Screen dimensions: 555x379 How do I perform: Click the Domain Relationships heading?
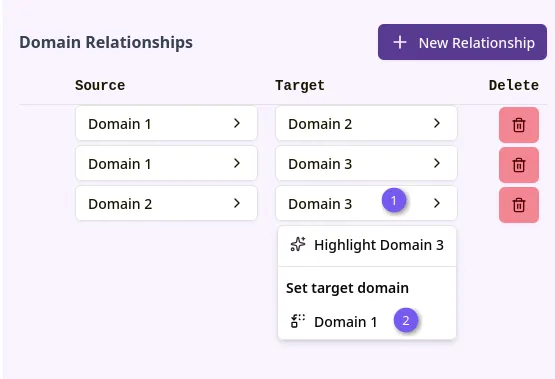click(x=106, y=42)
